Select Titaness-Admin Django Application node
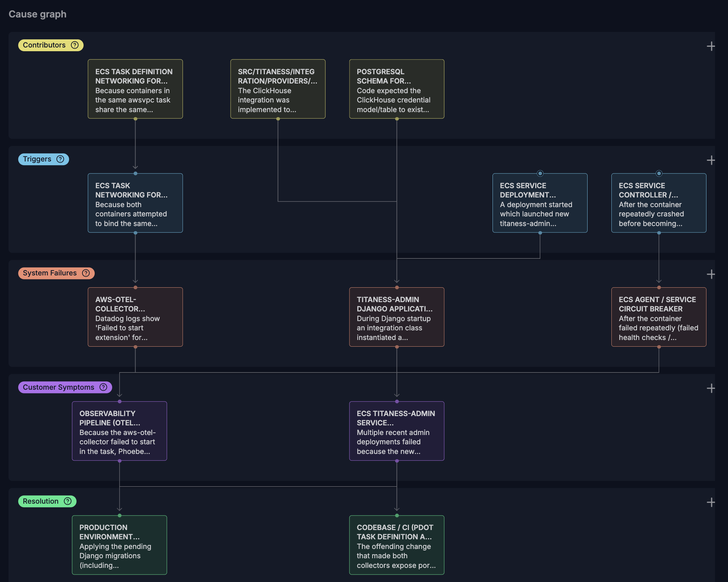 click(397, 317)
